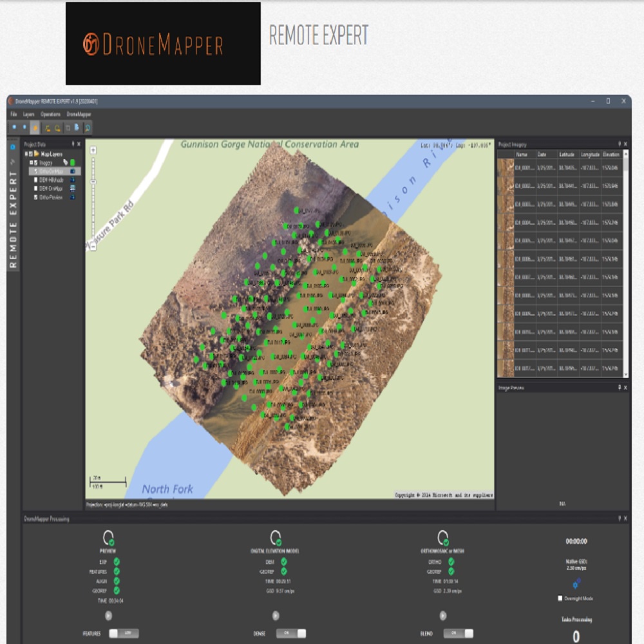The image size is (644, 644).
Task: Close the Project Imagery panel
Action: click(625, 144)
